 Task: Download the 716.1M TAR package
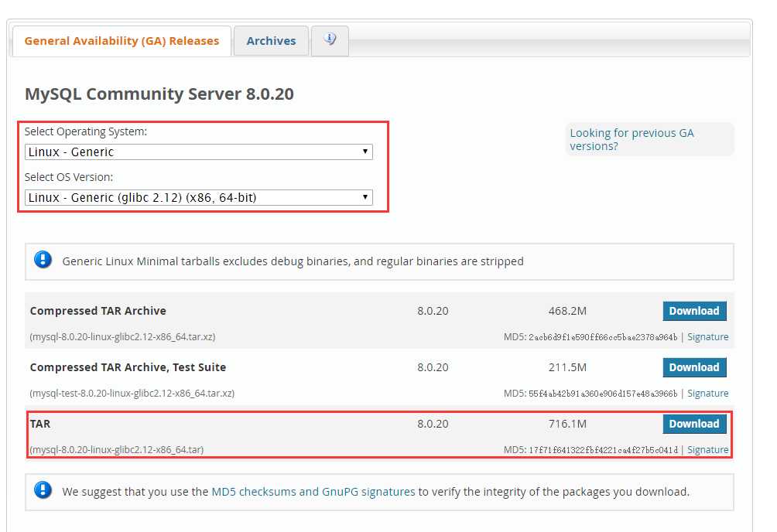(694, 424)
